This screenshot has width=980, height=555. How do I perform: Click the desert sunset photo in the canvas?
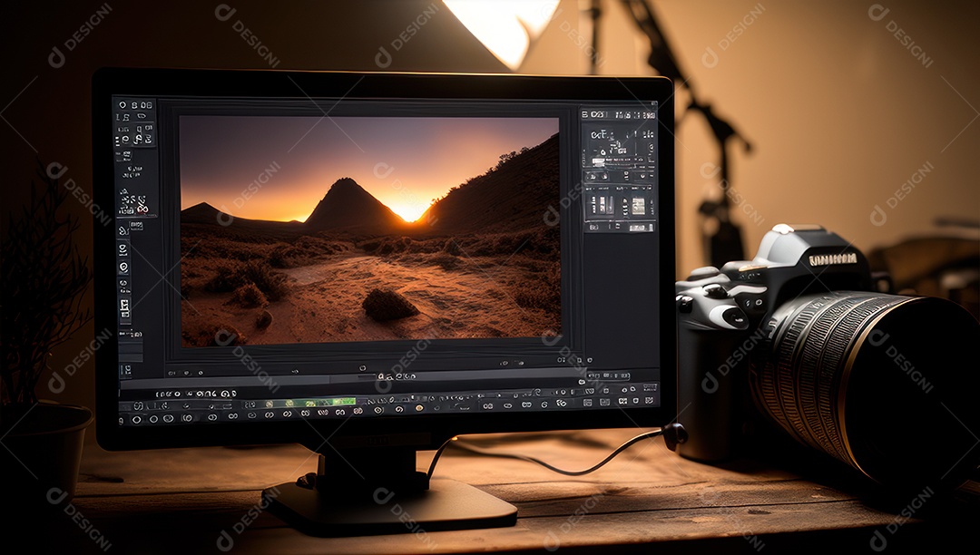pos(368,231)
